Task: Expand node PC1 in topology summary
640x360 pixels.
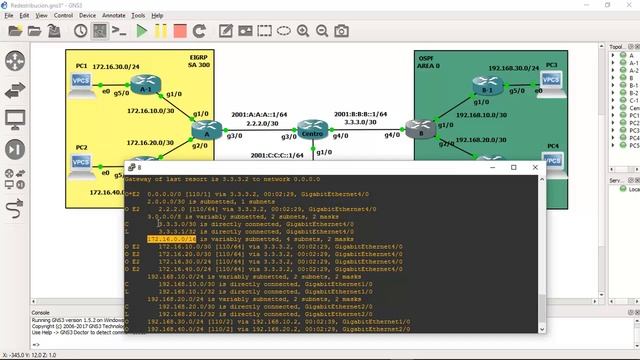Action: click(x=613, y=115)
